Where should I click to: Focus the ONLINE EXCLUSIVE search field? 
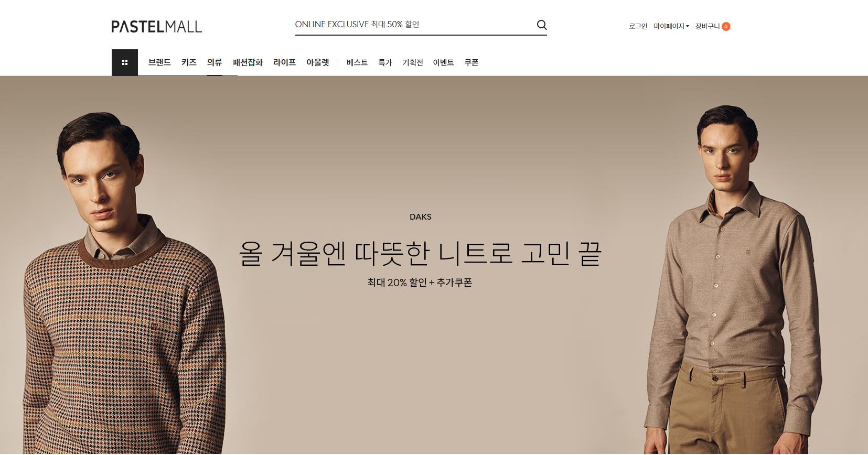[x=414, y=25]
